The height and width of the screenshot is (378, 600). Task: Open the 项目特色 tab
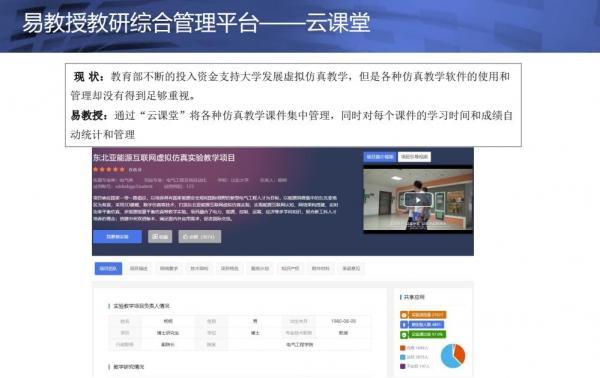pyautogui.click(x=230, y=269)
